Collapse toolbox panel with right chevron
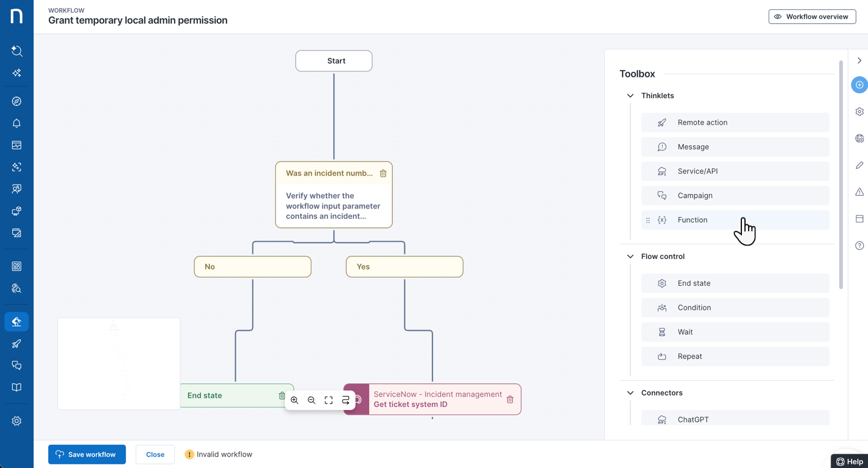Image resolution: width=868 pixels, height=468 pixels. (x=859, y=61)
